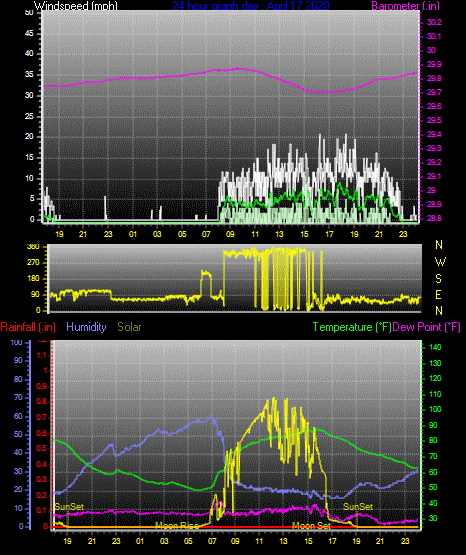The height and width of the screenshot is (555, 466).
Task: Click the '30.2' barometer scale value
Action: [434, 22]
